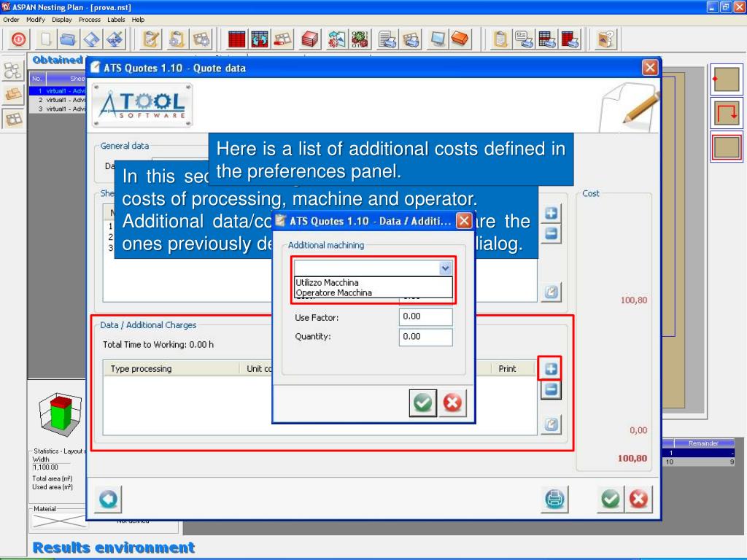Create a new nesting document
Screen dimensions: 747x560
coord(45,39)
